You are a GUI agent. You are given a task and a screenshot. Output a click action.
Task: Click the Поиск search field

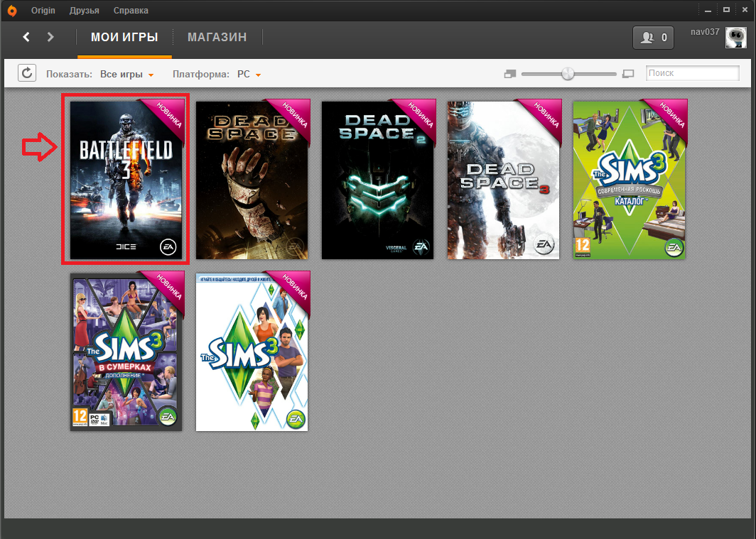tap(692, 73)
